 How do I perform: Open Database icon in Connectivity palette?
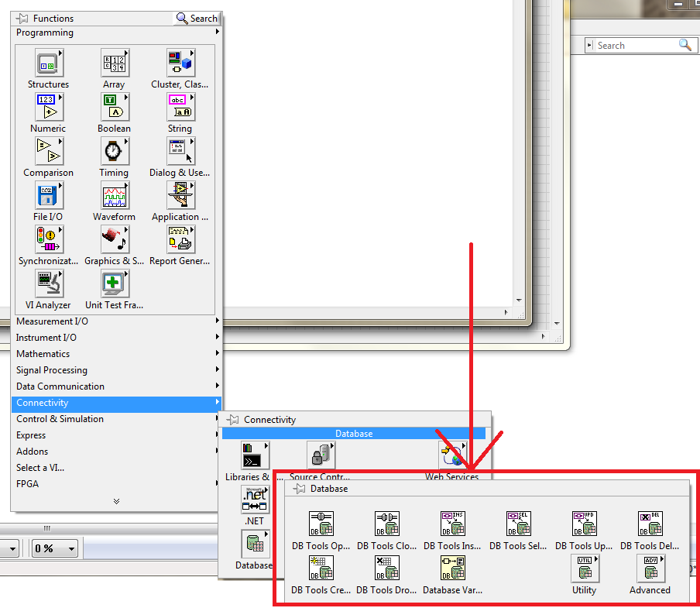point(256,544)
